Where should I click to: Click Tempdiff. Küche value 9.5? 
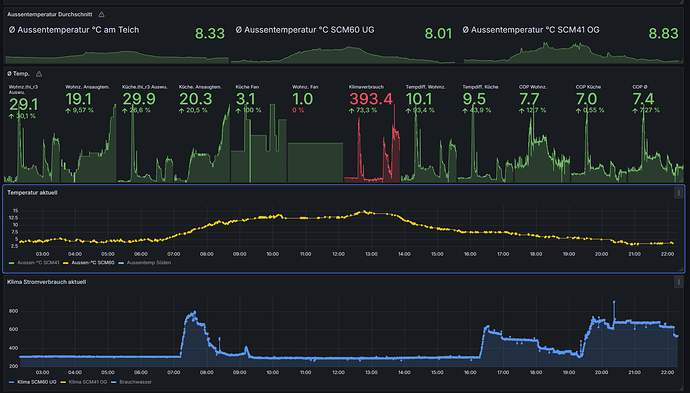tap(474, 99)
